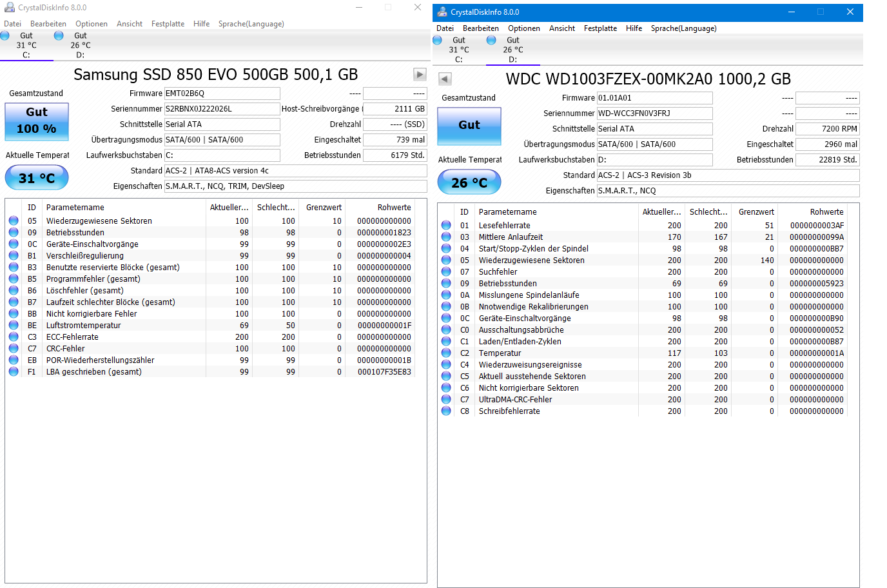Image resolution: width=887 pixels, height=588 pixels.
Task: Select Start/Stopp-Zyklen der Spindel row
Action: [643, 248]
